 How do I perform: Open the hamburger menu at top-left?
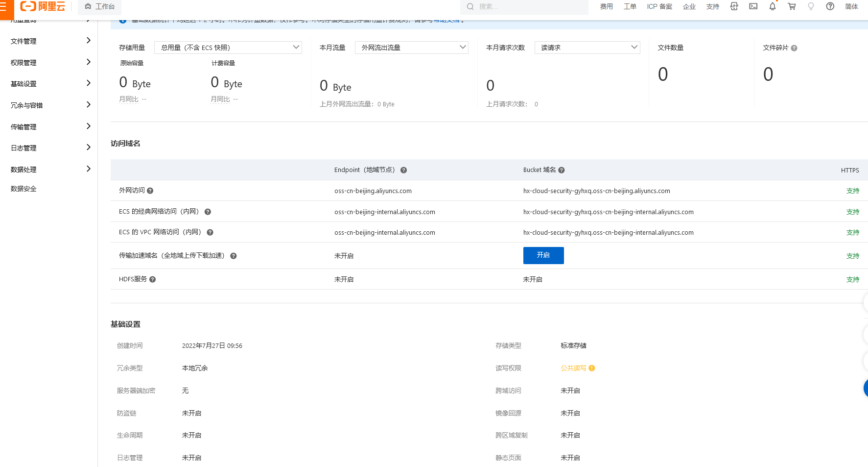3,6
